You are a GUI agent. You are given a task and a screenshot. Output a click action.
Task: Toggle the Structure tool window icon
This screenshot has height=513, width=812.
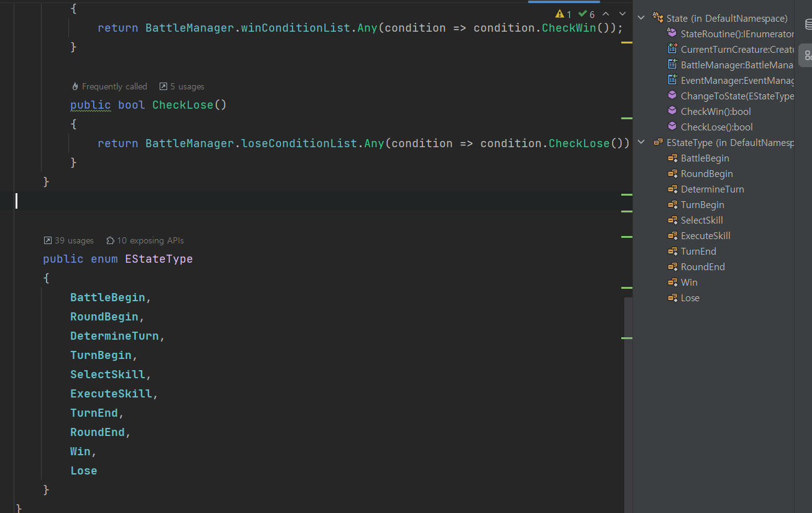[808, 55]
